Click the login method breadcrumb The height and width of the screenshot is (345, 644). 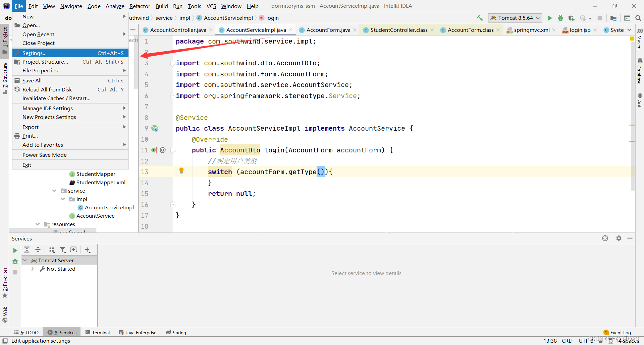pyautogui.click(x=269, y=18)
